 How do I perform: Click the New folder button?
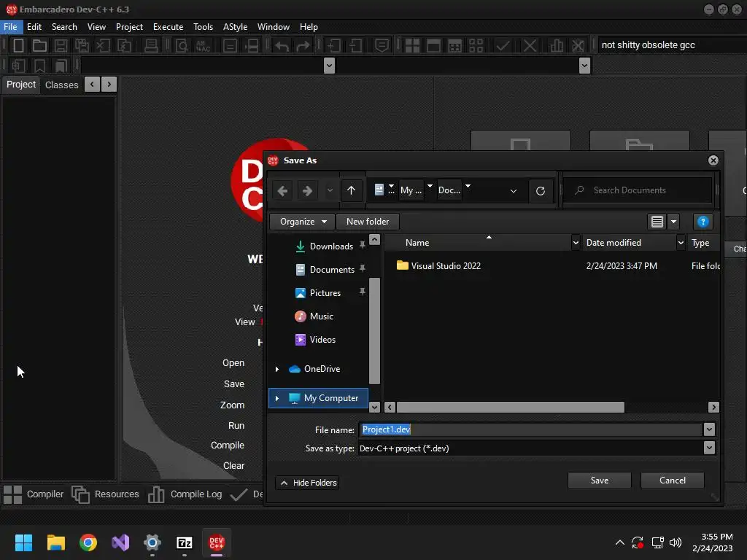pos(368,222)
